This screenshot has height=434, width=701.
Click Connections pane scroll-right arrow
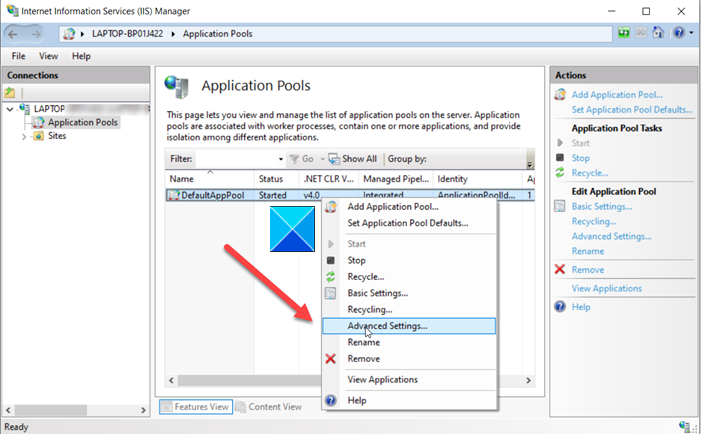point(143,410)
